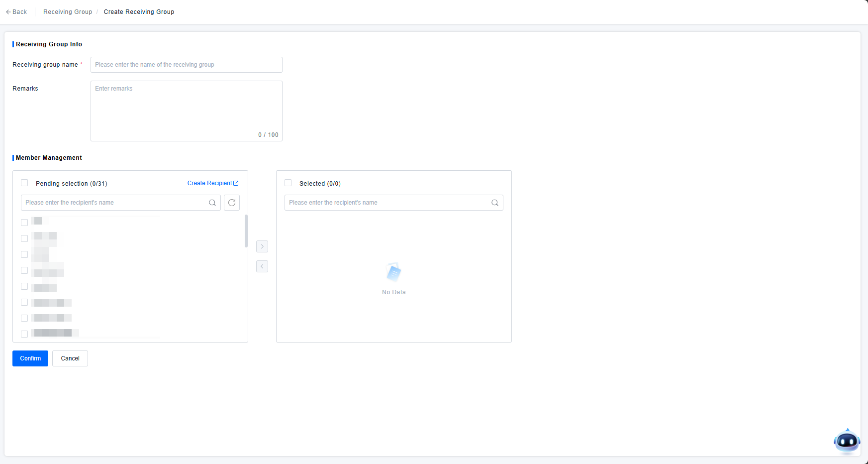868x464 pixels.
Task: Click the move-left transfer arrow
Action: pos(262,266)
